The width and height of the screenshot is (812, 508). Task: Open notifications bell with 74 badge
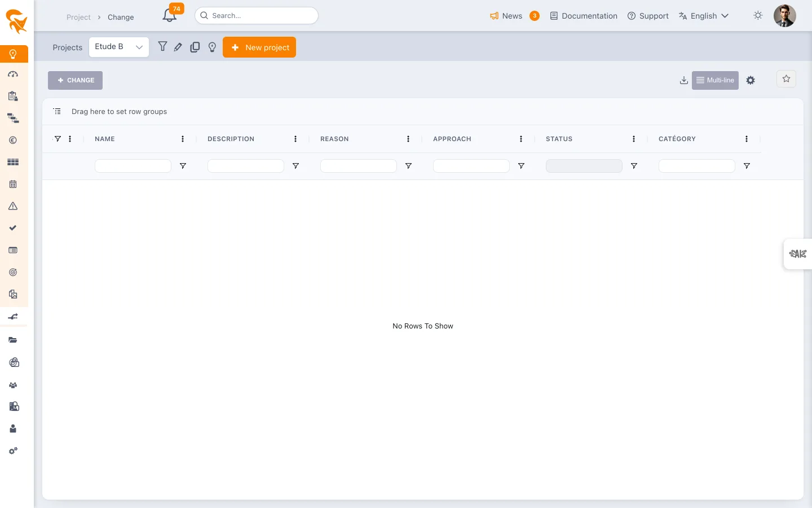coord(170,15)
